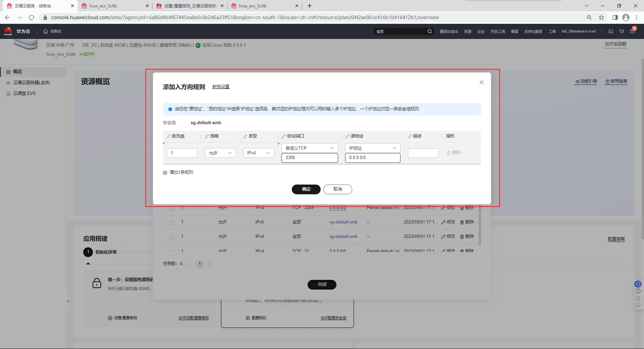The height and width of the screenshot is (349, 644).
Task: Open the messages envelope icon with badge
Action: [633, 31]
